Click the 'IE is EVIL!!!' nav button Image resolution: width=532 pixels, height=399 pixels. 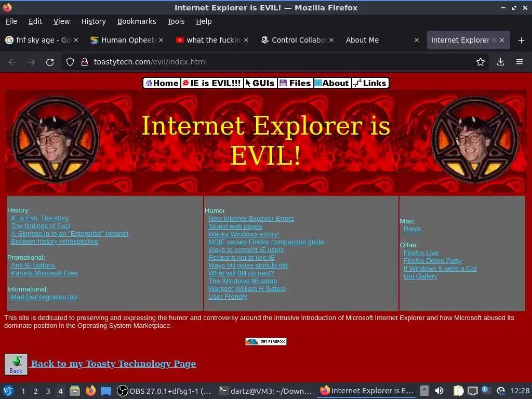tap(212, 83)
